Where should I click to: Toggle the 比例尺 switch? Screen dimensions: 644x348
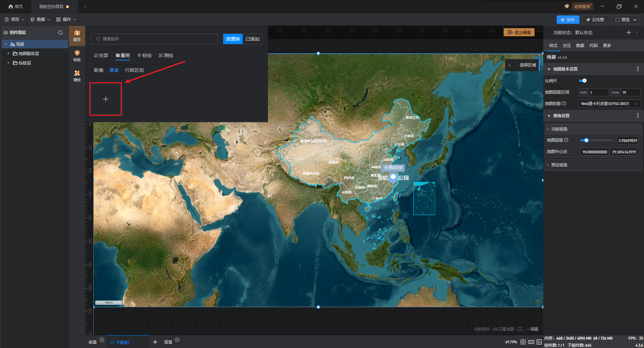tap(583, 81)
